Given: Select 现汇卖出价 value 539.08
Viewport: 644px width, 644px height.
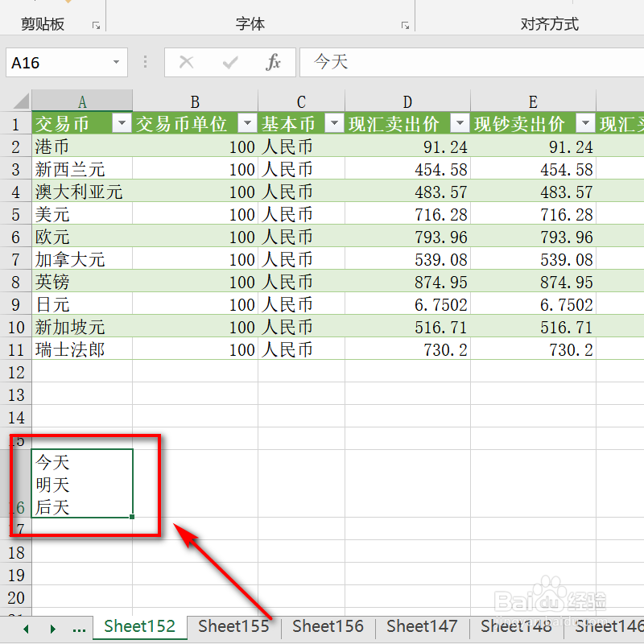Looking at the screenshot, I should 408,259.
